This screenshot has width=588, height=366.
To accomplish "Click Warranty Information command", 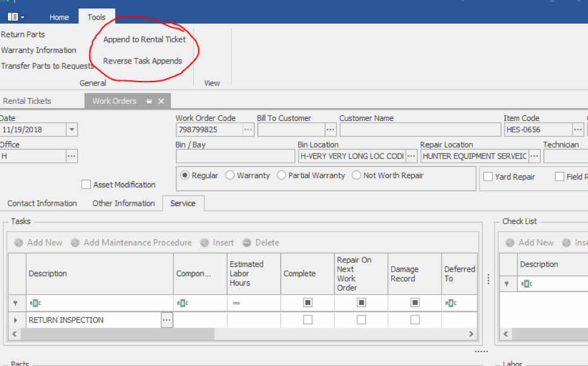I will pyautogui.click(x=39, y=50).
